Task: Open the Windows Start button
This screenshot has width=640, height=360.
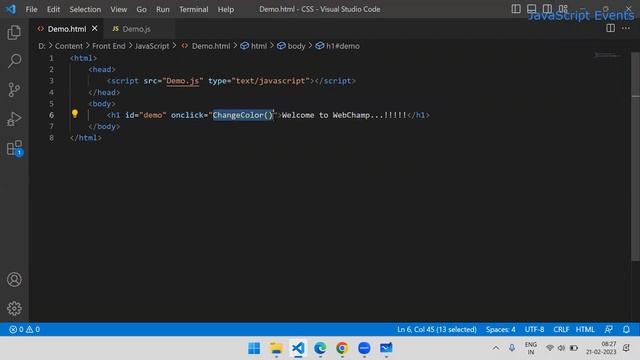Action: coord(254,348)
